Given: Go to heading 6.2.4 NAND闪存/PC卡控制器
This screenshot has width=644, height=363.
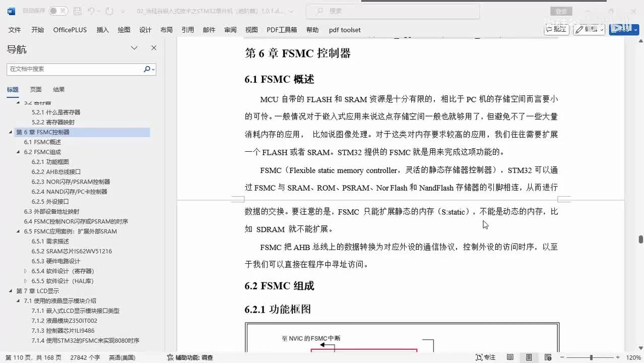Looking at the screenshot, I should (x=69, y=192).
